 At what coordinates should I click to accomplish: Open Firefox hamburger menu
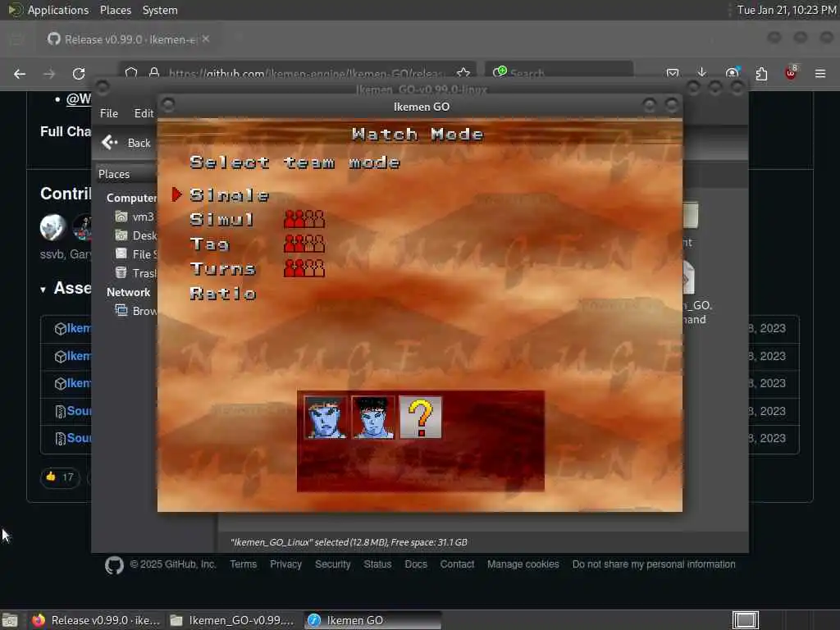click(820, 73)
